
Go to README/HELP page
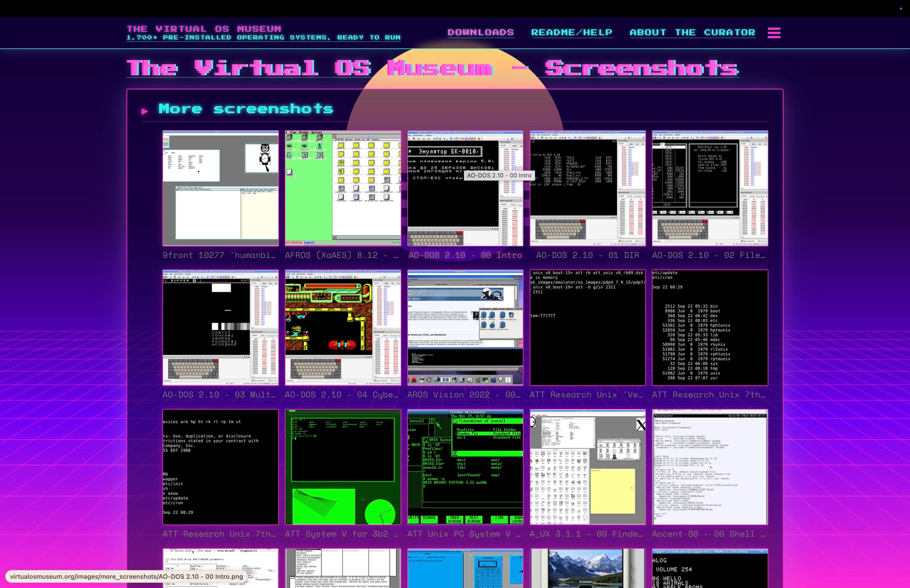[x=572, y=32]
